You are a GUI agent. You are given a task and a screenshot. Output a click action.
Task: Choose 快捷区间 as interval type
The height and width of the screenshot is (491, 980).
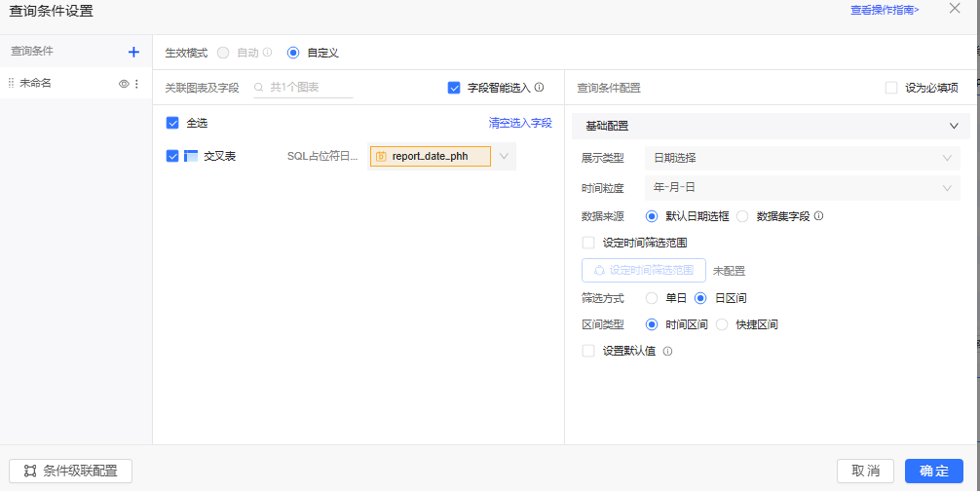(722, 324)
